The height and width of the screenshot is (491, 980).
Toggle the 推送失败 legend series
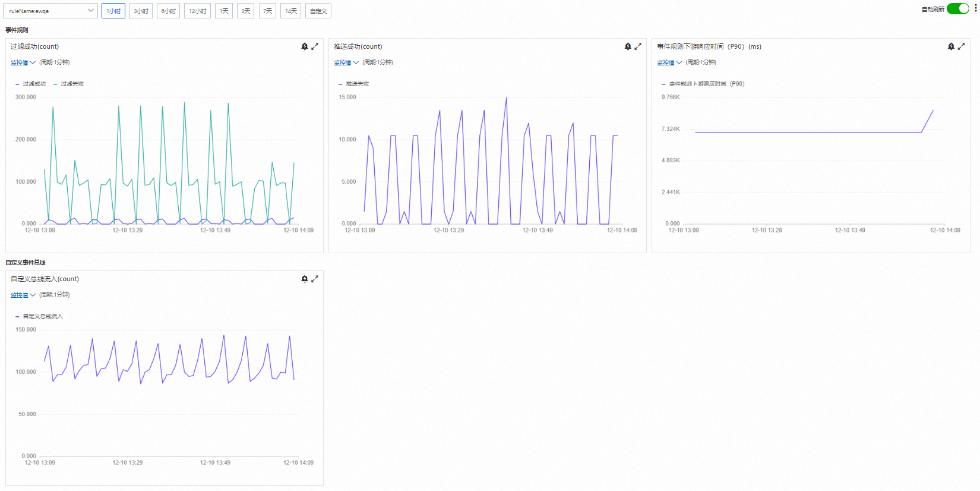pos(353,84)
